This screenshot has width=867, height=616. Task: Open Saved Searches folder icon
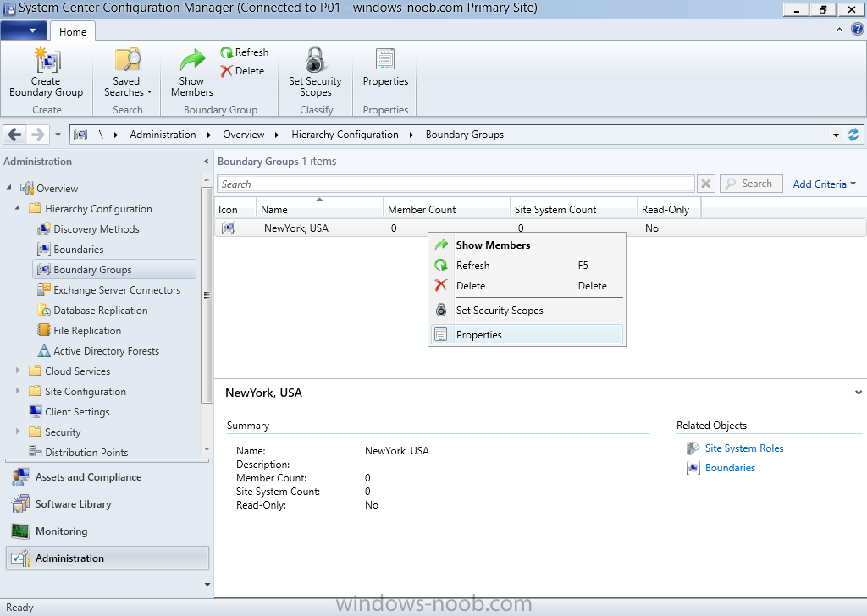127,60
